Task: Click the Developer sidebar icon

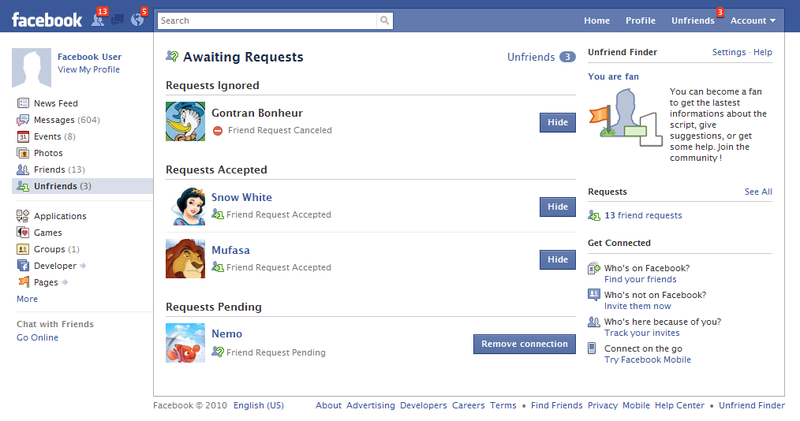Action: 23,266
